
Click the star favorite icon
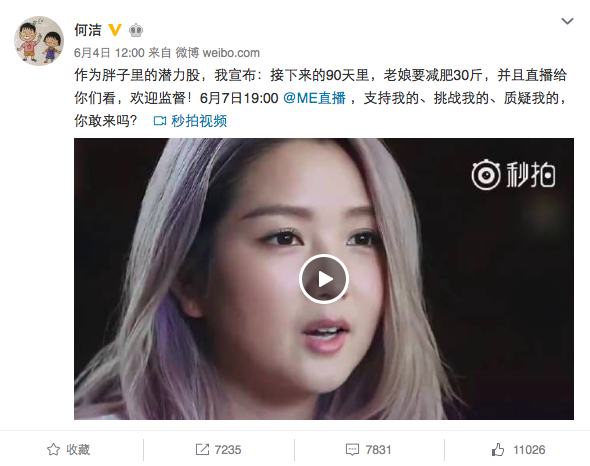[x=53, y=449]
